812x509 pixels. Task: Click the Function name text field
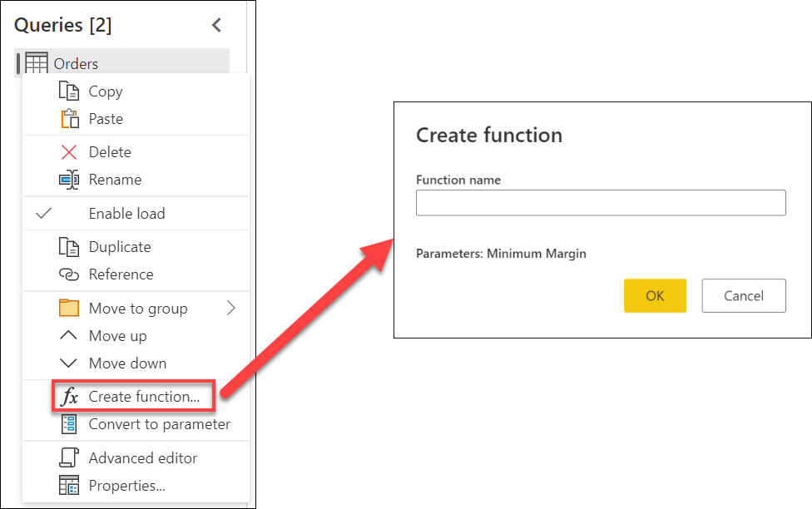tap(601, 202)
